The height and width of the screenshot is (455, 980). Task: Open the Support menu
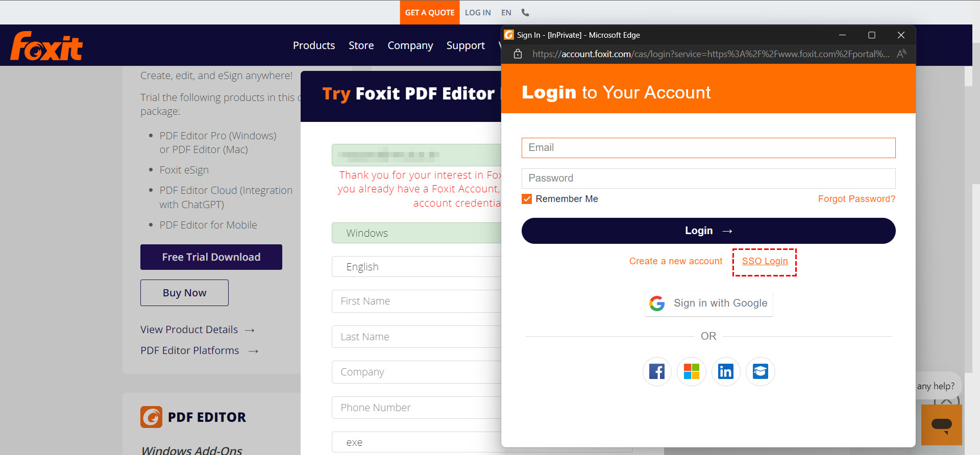(465, 45)
